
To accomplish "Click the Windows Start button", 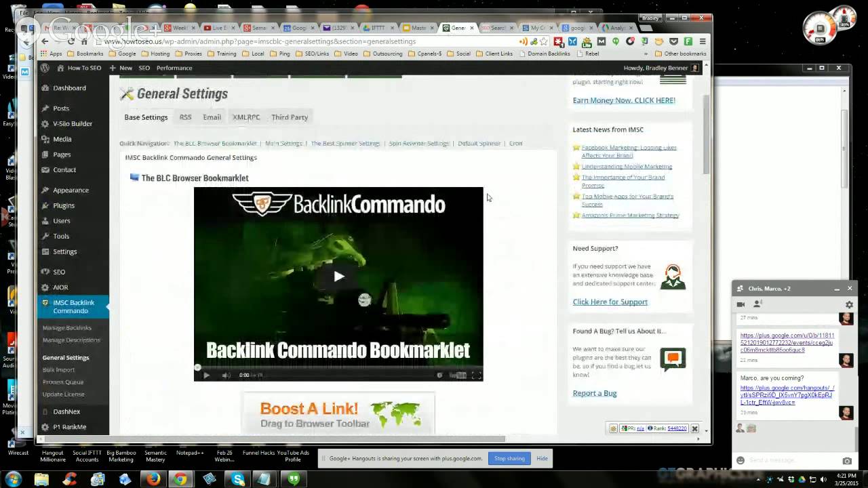I will point(13,479).
